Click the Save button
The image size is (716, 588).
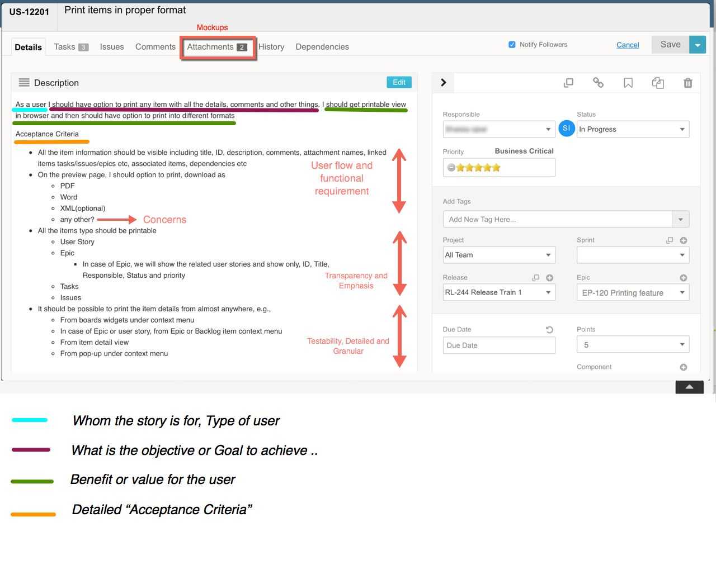670,45
